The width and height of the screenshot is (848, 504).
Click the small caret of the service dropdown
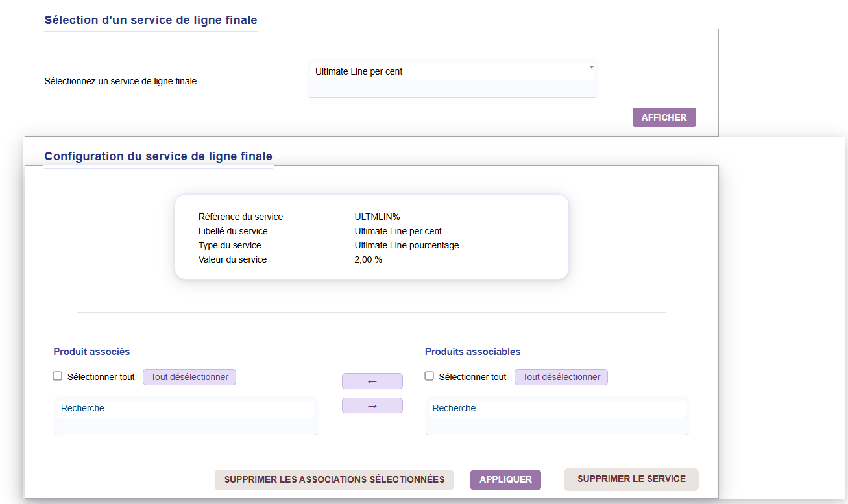[x=591, y=67]
